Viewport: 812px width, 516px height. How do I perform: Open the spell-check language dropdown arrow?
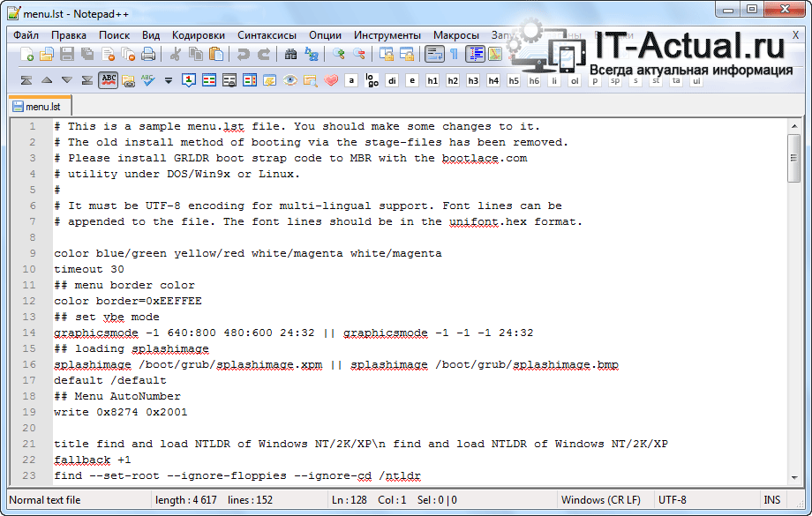(x=169, y=80)
